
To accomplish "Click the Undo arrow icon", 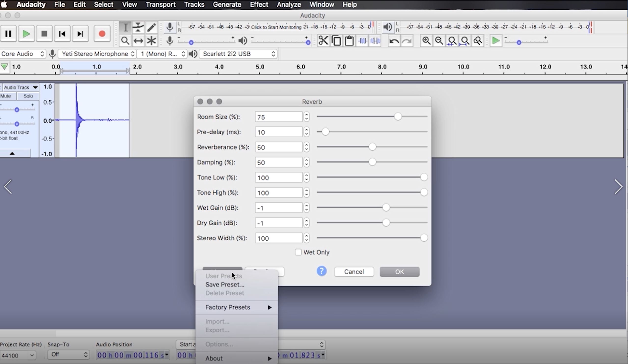I will 394,41.
